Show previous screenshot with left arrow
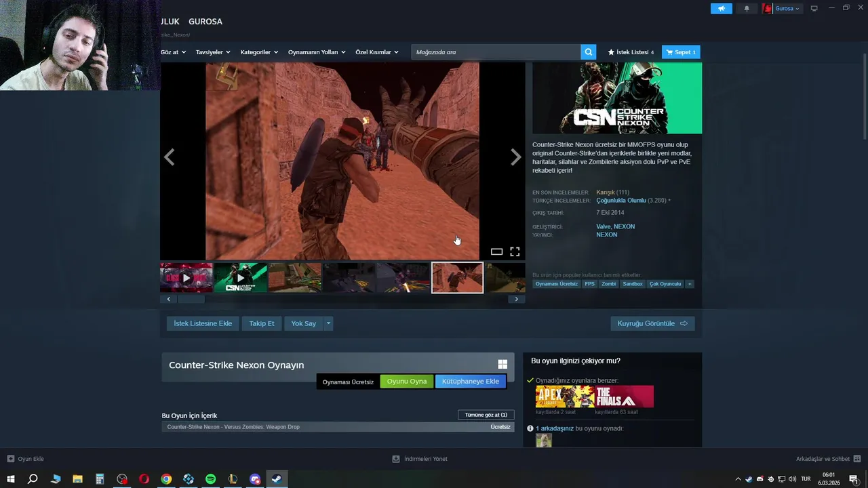868x488 pixels. tap(170, 157)
